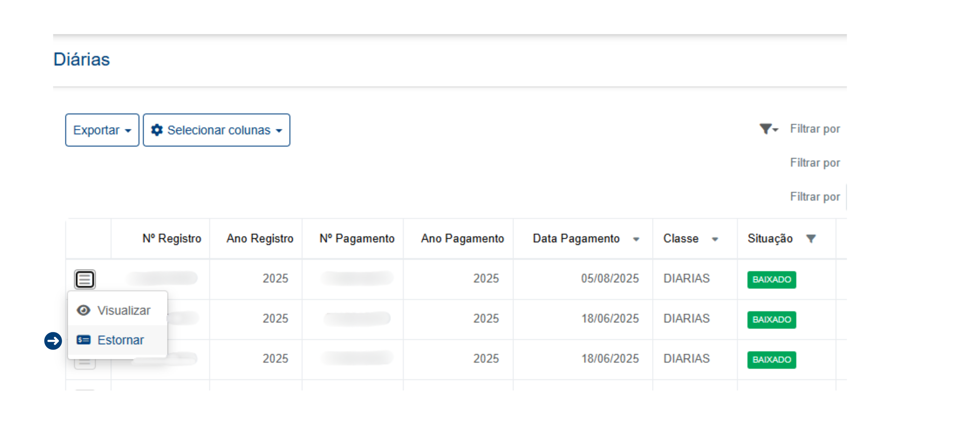The image size is (980, 434).
Task: Open the Exportar dropdown
Action: click(102, 130)
